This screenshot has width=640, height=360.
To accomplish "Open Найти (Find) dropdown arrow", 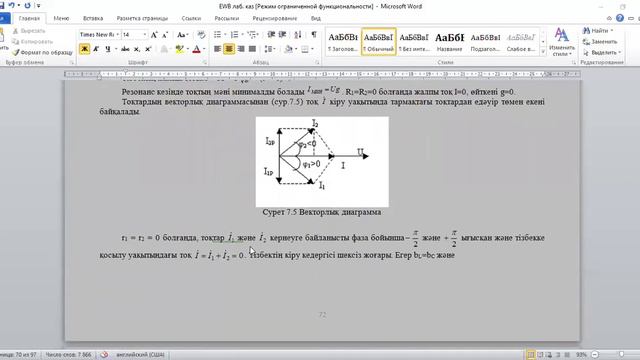I will tap(612, 31).
